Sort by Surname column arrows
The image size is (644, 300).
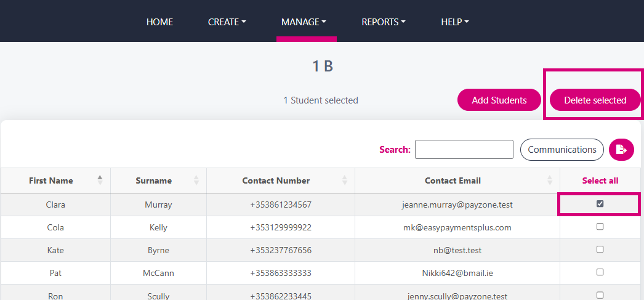(x=196, y=180)
